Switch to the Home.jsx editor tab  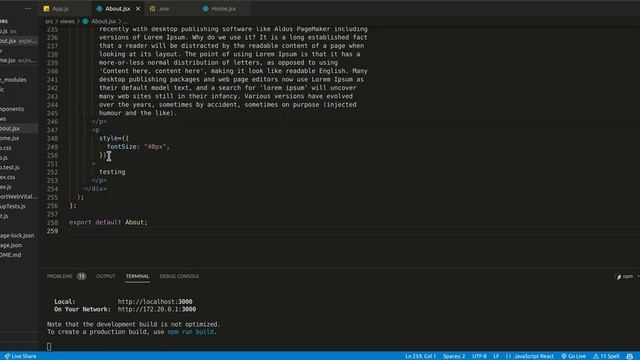coord(223,9)
